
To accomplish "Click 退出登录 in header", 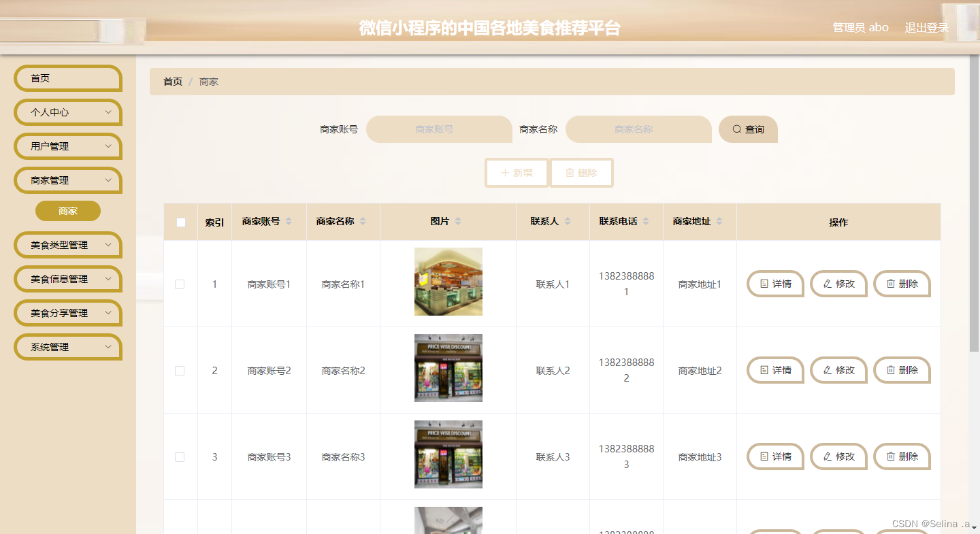I will click(x=926, y=28).
